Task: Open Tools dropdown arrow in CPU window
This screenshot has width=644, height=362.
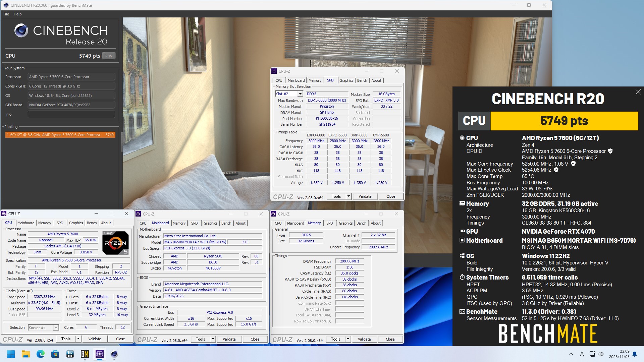Action: 78,339
